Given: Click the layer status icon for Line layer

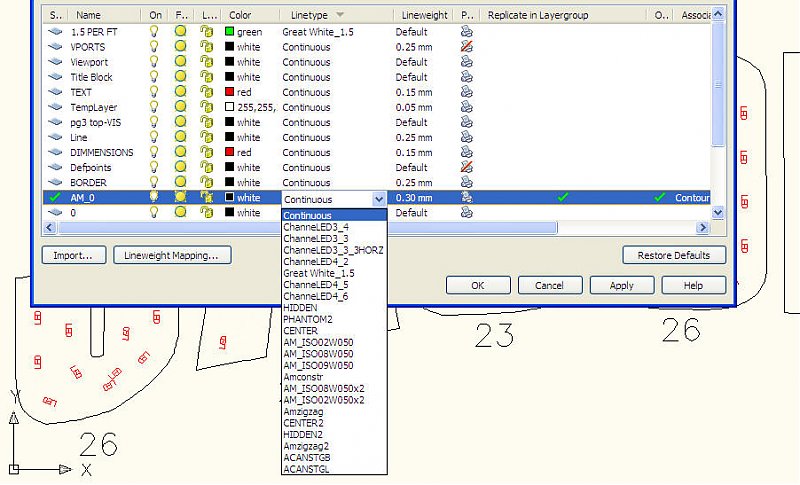Looking at the screenshot, I should [x=55, y=137].
